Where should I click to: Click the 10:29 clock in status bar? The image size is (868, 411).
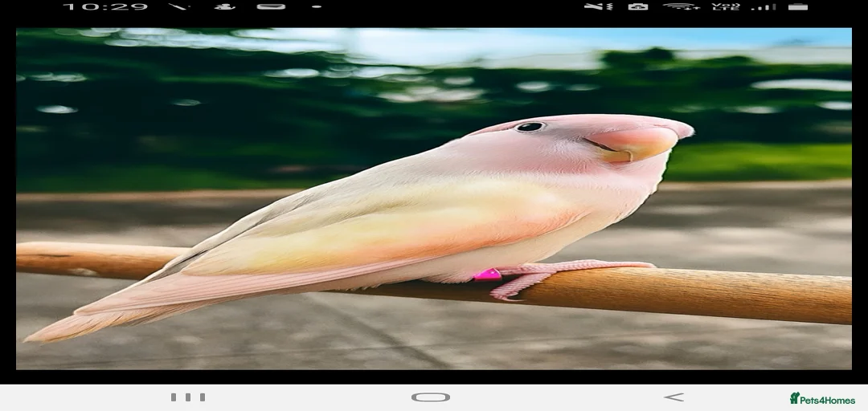click(x=105, y=6)
